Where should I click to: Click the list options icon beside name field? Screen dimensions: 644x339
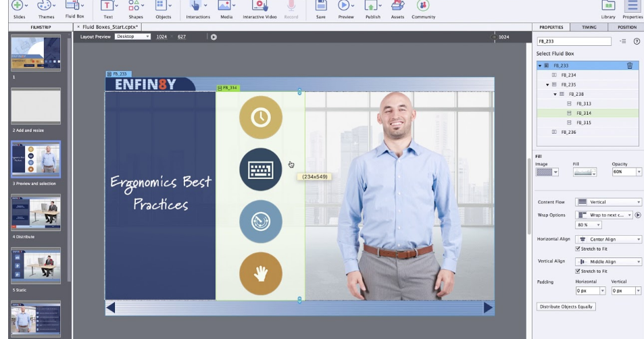(x=623, y=41)
